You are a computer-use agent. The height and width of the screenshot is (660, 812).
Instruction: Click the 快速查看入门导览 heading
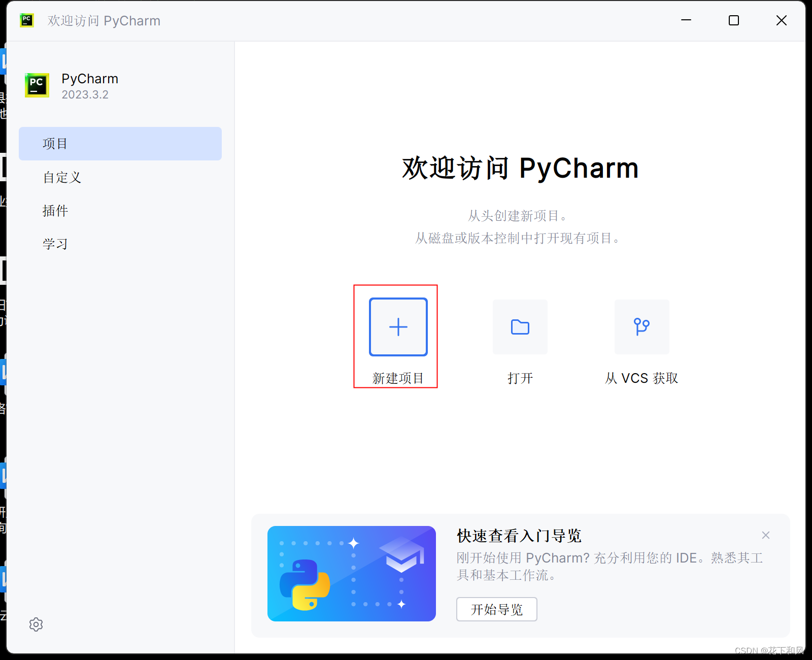(x=519, y=536)
